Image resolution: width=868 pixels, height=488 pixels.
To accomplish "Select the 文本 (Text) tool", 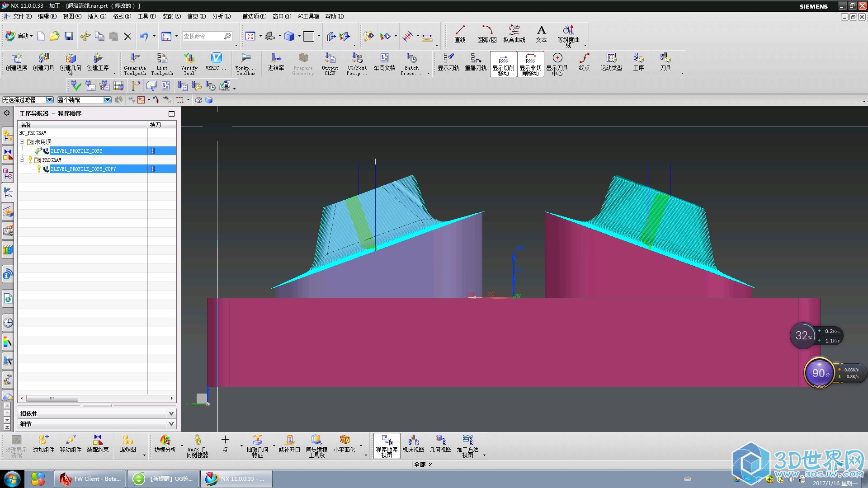I will click(541, 34).
